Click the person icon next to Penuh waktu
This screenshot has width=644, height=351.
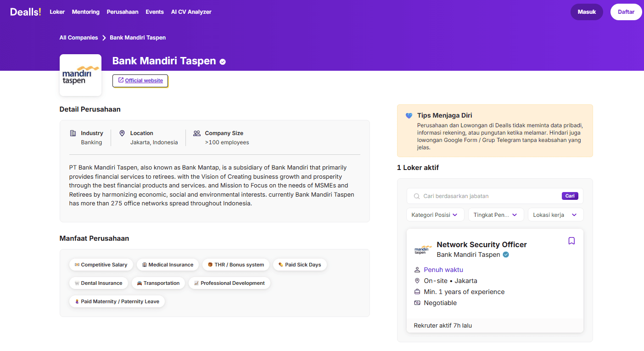click(417, 270)
